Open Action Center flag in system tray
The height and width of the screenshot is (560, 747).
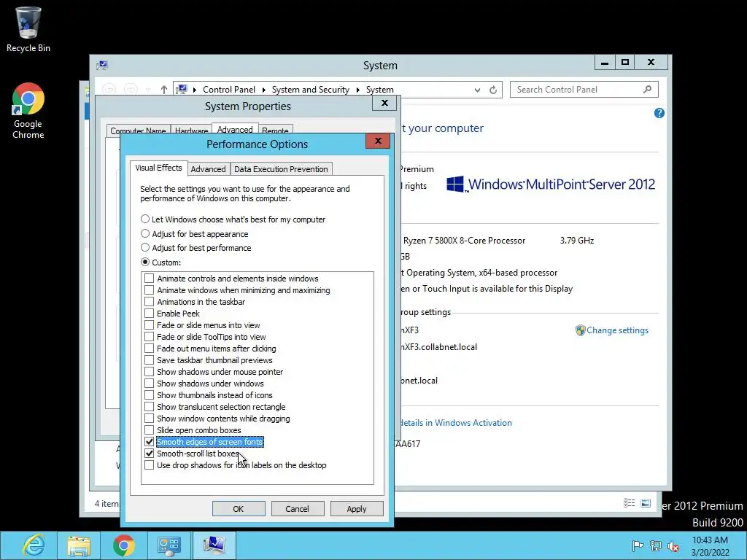[x=638, y=545]
